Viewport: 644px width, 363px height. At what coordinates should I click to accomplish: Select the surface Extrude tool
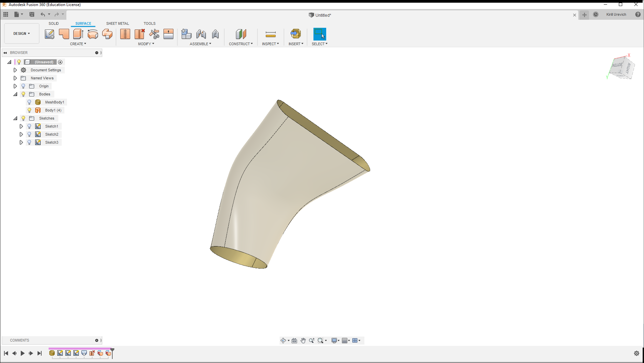78,34
